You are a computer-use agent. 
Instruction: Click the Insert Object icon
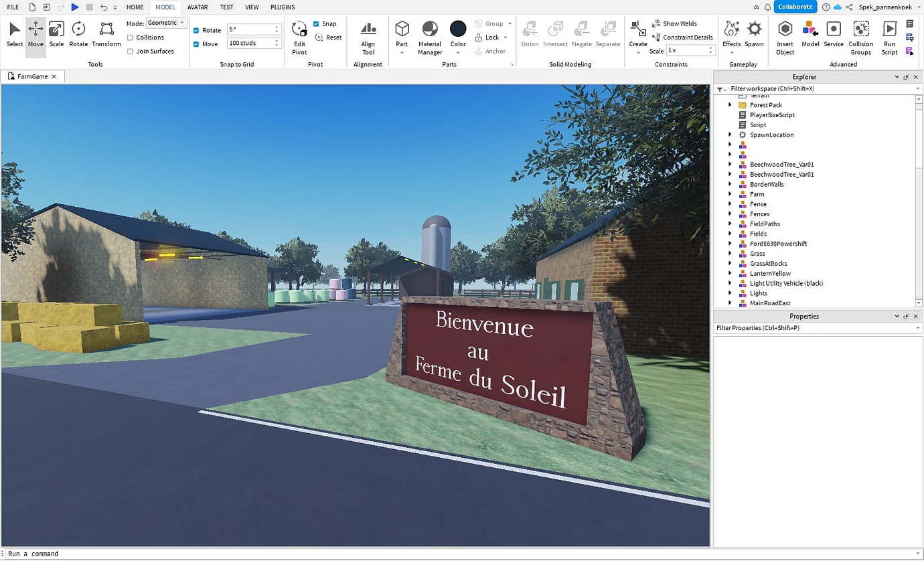(x=785, y=37)
